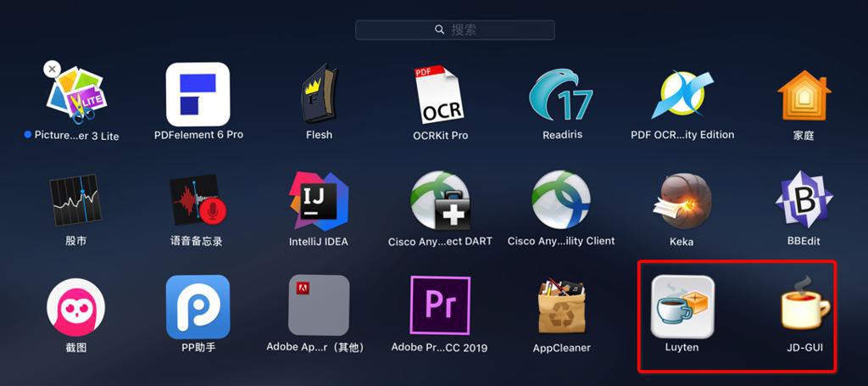Click the "截图" label text
The height and width of the screenshot is (386, 868).
coord(75,348)
